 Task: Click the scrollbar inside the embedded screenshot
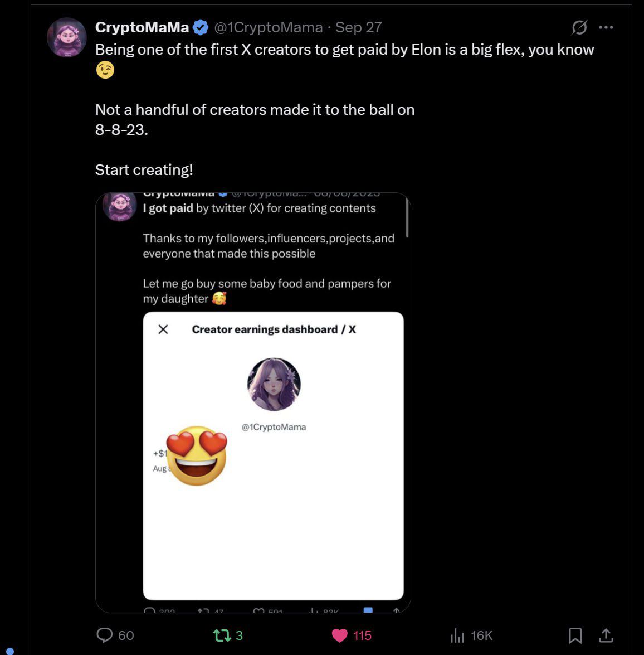coord(407,218)
